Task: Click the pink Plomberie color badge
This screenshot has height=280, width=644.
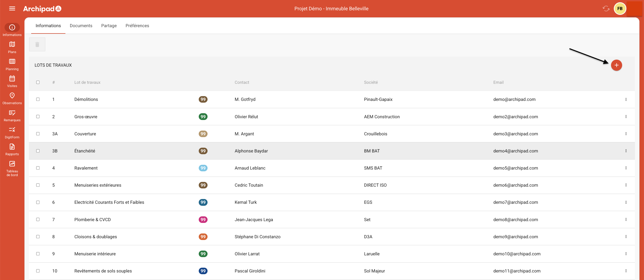Action: pos(203,220)
